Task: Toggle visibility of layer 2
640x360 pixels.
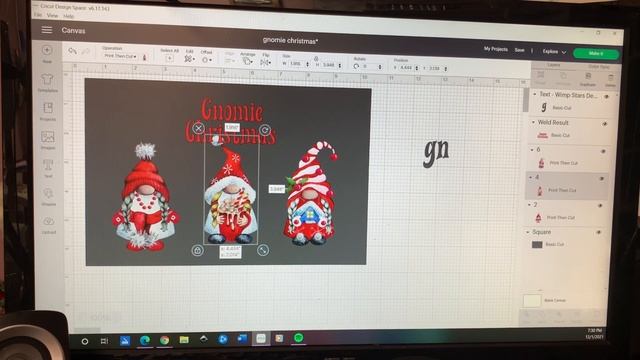Action: pos(600,206)
